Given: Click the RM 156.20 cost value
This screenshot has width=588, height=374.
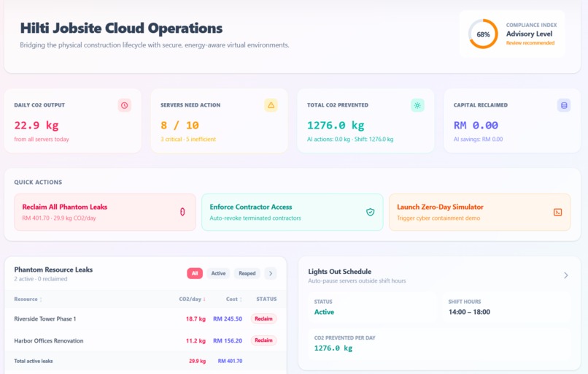Looking at the screenshot, I should tap(228, 340).
